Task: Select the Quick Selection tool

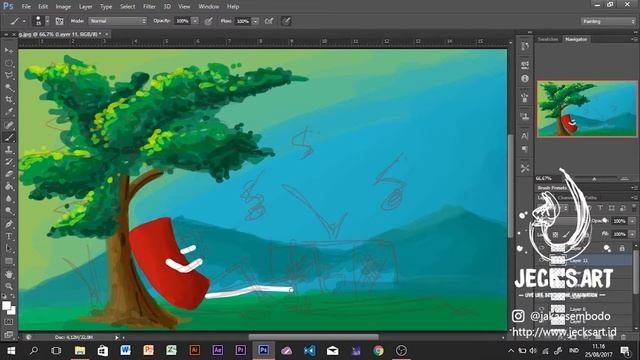Action: click(9, 87)
